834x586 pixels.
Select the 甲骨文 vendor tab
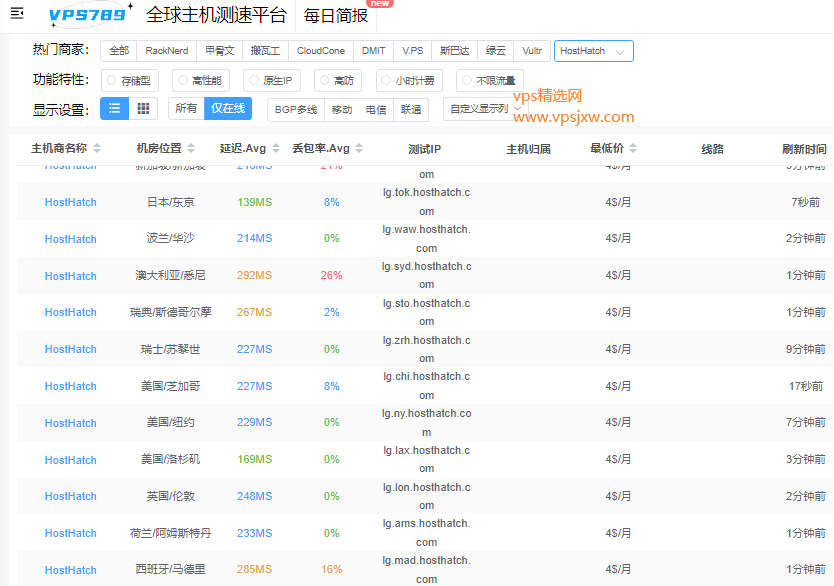(220, 51)
